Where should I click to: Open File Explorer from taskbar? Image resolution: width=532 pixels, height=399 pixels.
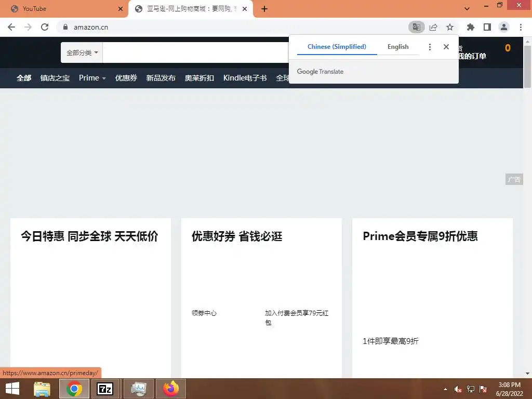(x=42, y=389)
